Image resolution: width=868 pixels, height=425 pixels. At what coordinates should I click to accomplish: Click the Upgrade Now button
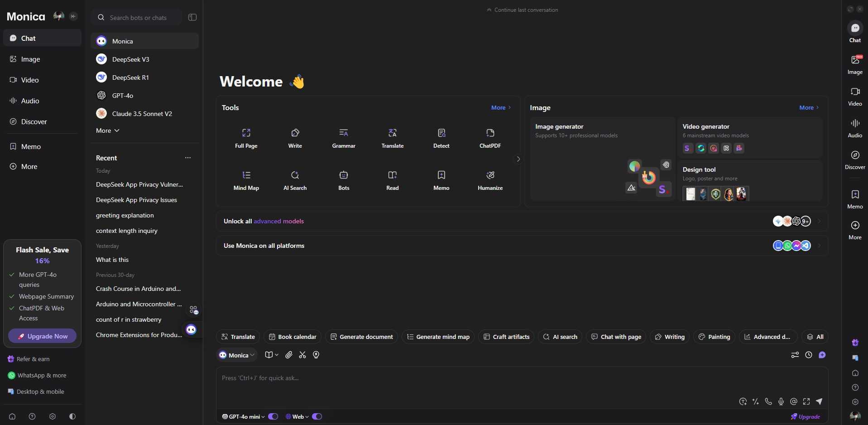[43, 336]
